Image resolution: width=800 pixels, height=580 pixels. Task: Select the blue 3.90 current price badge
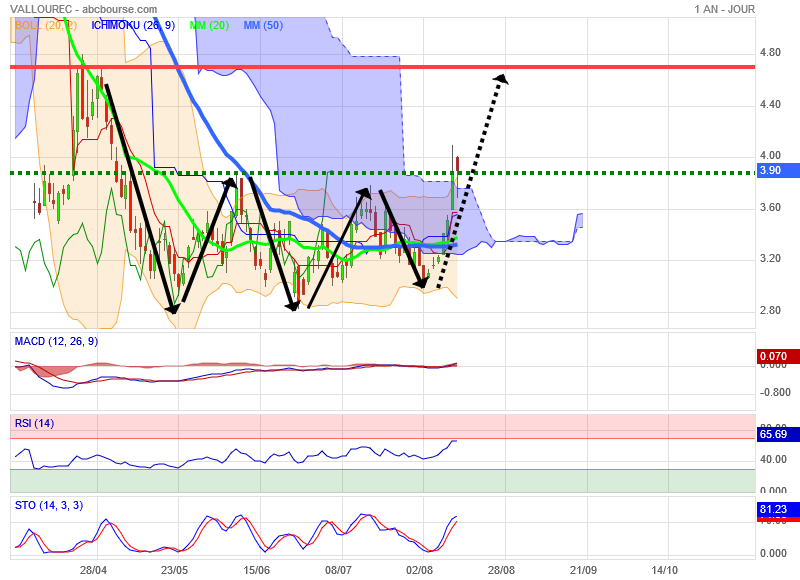(778, 170)
